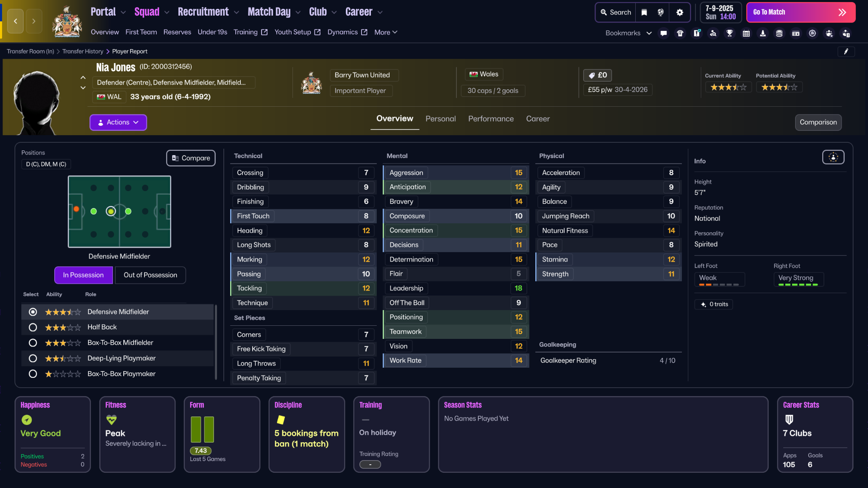The image size is (868, 488).
Task: Switch to Out of Possession view
Action: tap(150, 275)
